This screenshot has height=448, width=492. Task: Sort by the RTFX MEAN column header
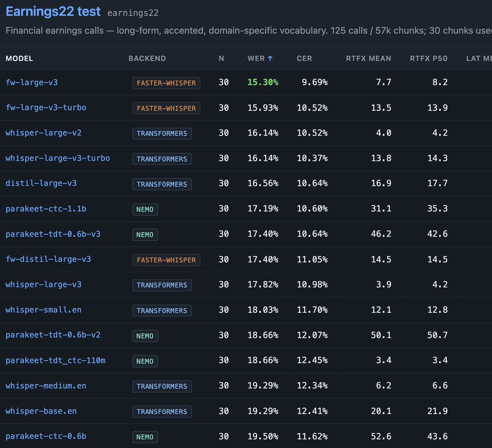(369, 58)
